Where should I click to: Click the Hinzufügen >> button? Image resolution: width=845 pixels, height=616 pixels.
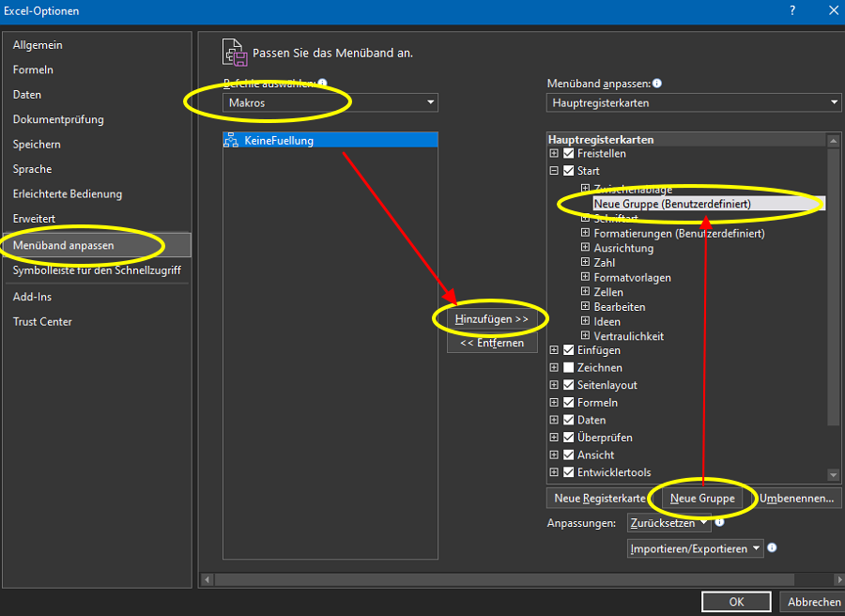pyautogui.click(x=491, y=319)
